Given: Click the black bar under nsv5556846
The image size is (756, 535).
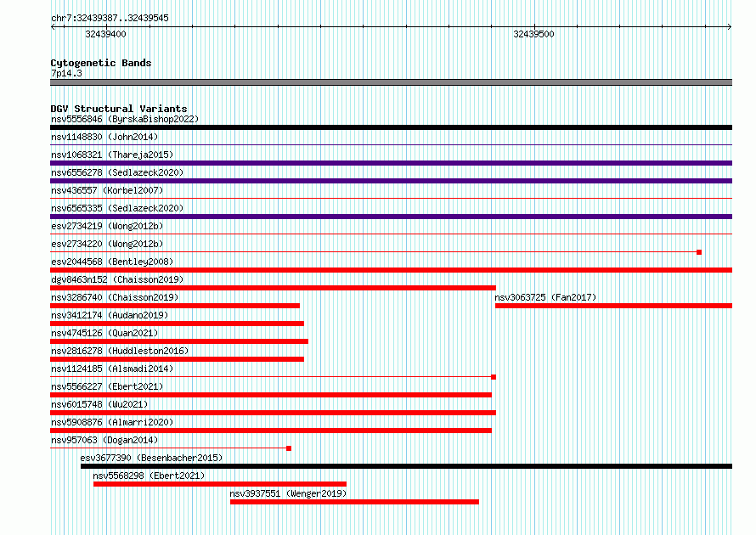Looking at the screenshot, I should pyautogui.click(x=391, y=127).
